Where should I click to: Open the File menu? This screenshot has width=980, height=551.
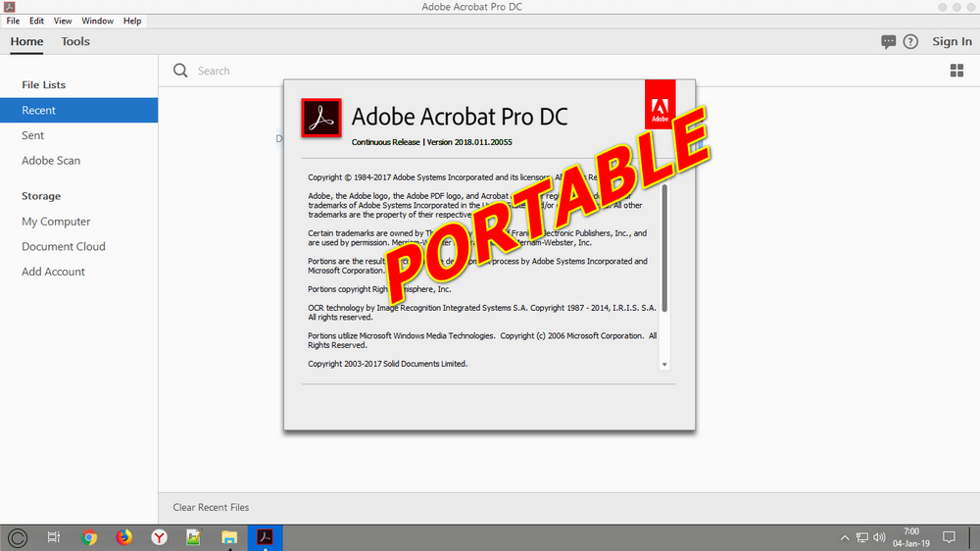[x=13, y=21]
